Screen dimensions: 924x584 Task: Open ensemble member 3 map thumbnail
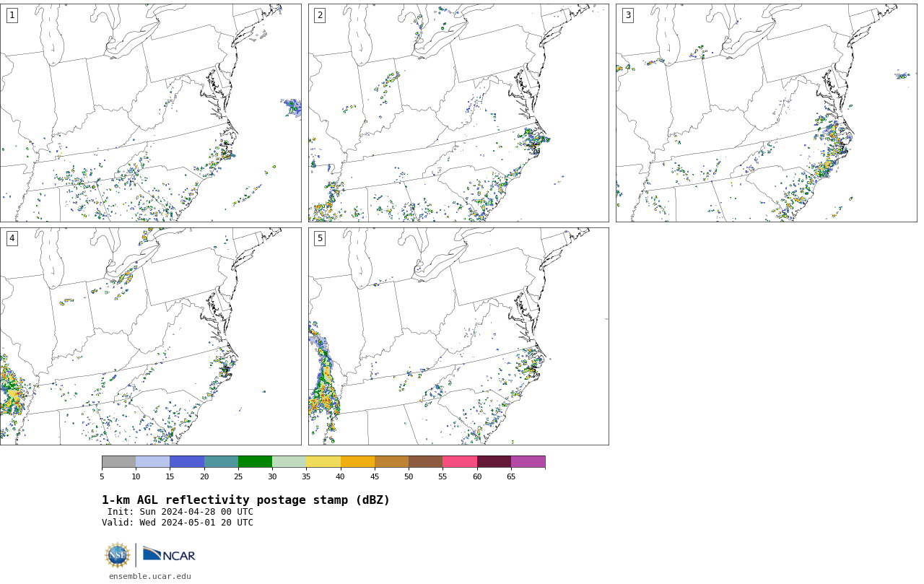(766, 113)
